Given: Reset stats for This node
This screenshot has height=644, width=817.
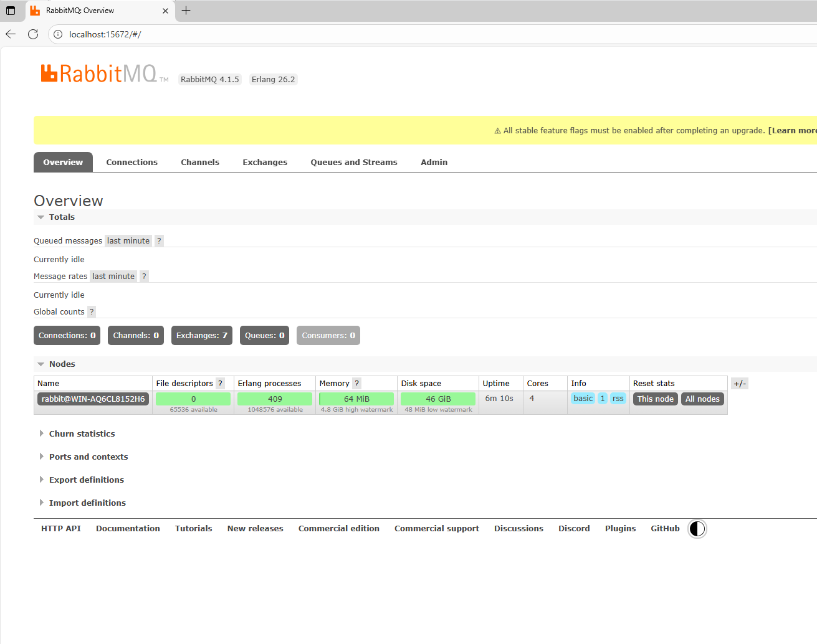Looking at the screenshot, I should (656, 399).
